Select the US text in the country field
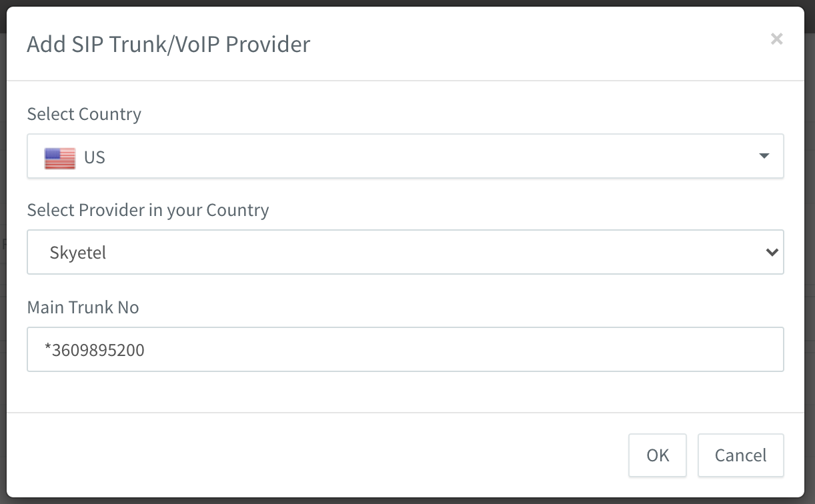The image size is (815, 504). pos(95,157)
